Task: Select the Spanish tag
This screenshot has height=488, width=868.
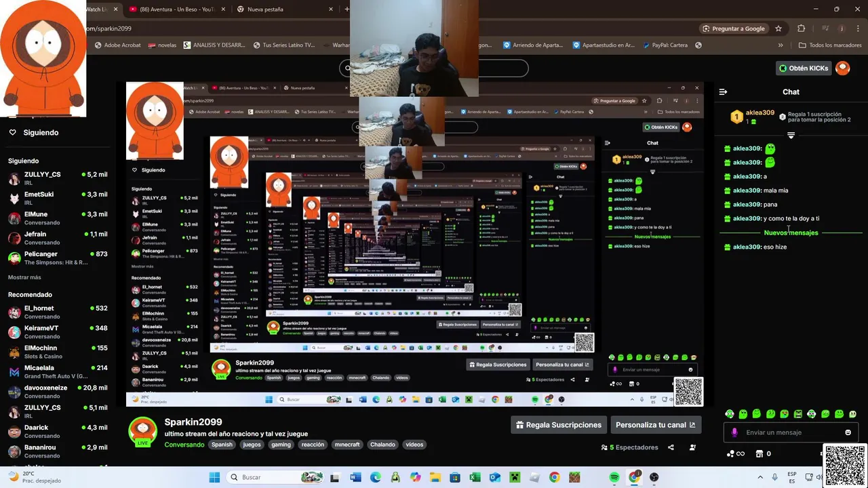Action: point(222,445)
